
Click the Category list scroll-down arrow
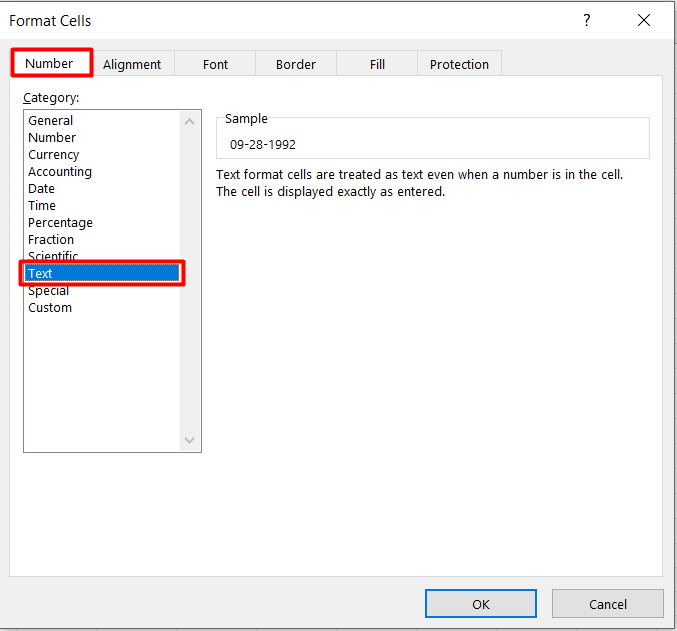[x=189, y=440]
